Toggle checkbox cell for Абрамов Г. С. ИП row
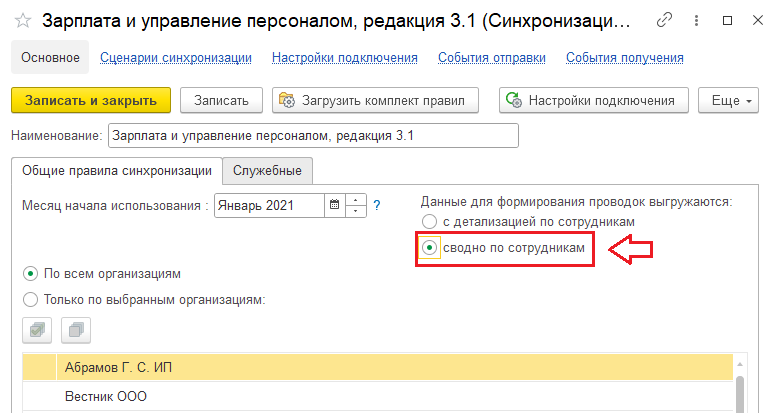Viewport: 772px width, 413px height. pyautogui.click(x=39, y=367)
